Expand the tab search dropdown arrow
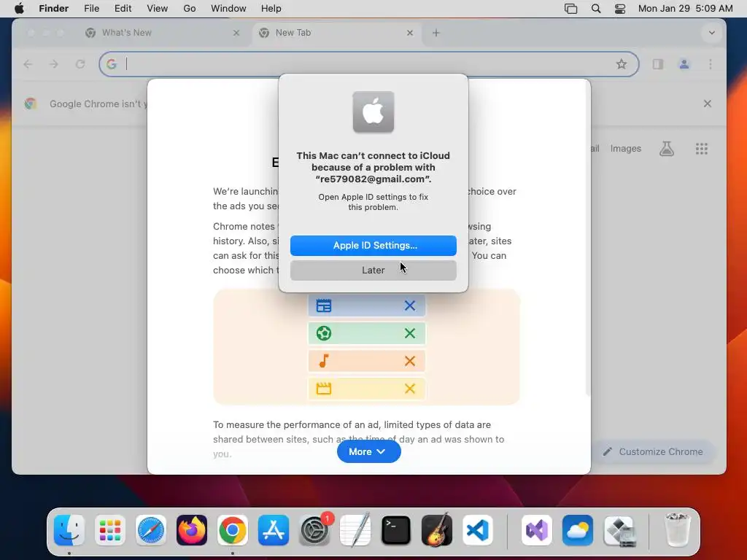Image resolution: width=747 pixels, height=560 pixels. pyautogui.click(x=712, y=33)
